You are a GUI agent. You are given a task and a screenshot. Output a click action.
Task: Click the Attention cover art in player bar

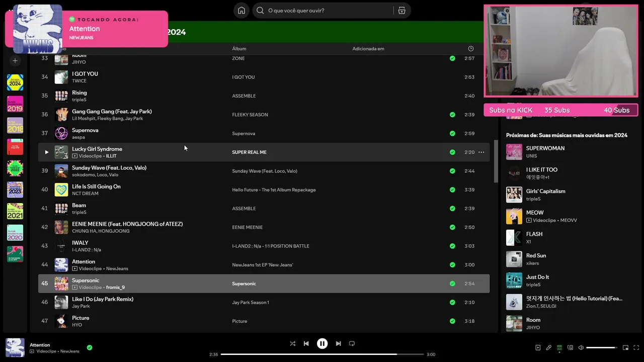15,347
